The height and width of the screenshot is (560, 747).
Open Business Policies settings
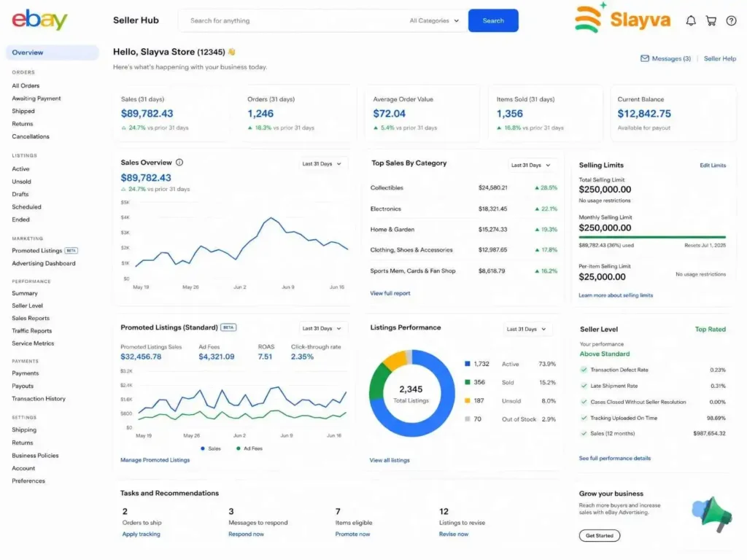click(35, 455)
